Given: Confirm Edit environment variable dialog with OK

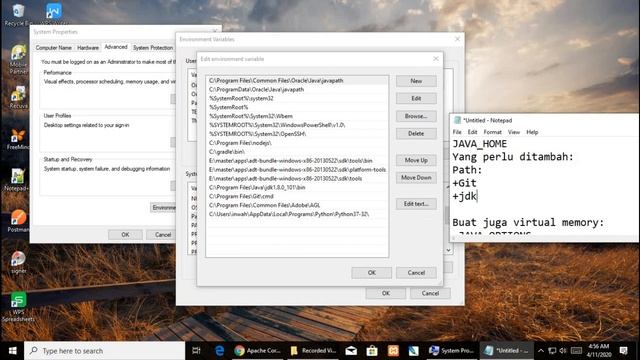Looking at the screenshot, I should (x=371, y=273).
